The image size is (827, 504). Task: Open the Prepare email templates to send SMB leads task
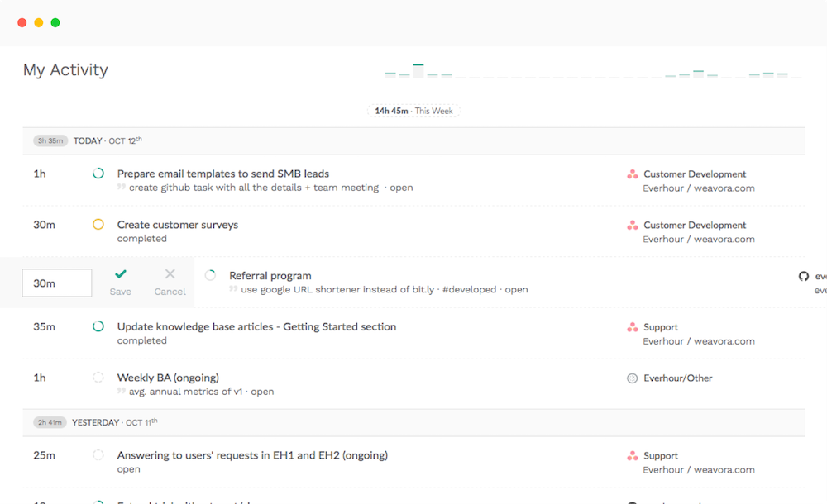coord(223,174)
